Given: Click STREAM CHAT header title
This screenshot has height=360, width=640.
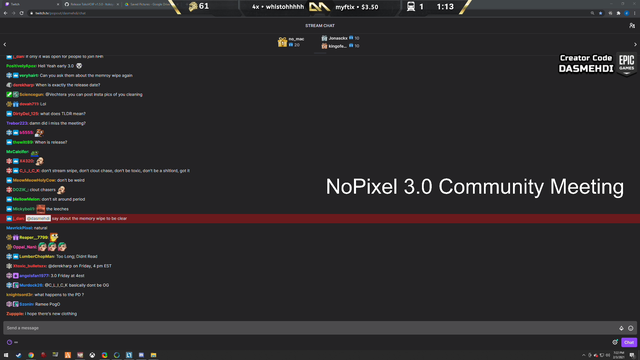Looking at the screenshot, I should pos(320,25).
